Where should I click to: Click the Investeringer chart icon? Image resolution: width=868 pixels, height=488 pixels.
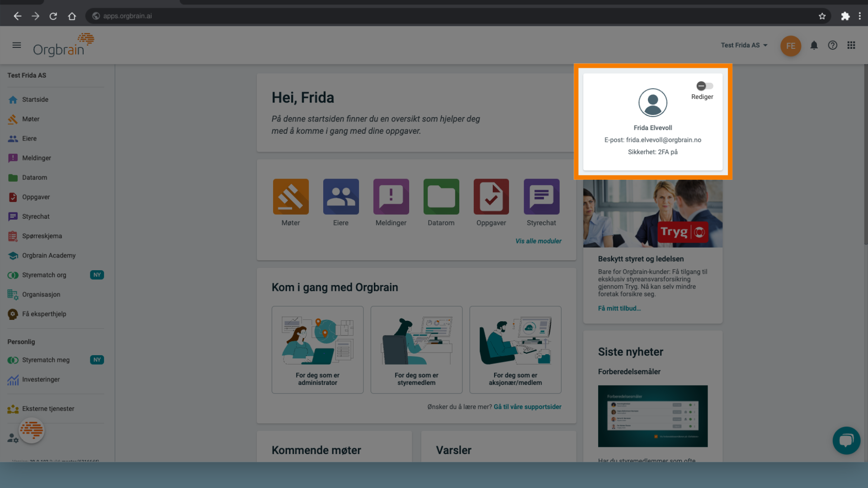click(x=13, y=380)
